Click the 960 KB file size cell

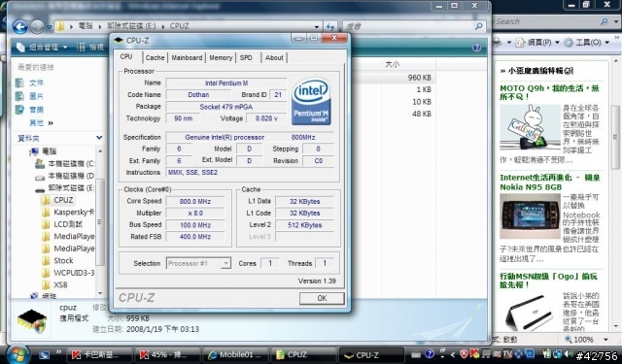419,78
